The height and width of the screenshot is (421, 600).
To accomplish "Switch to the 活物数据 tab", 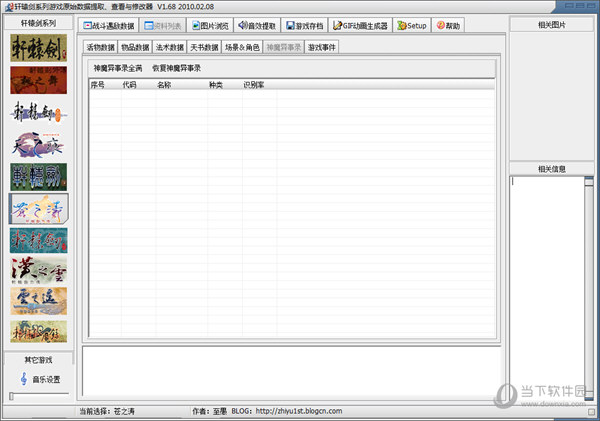I will [100, 47].
